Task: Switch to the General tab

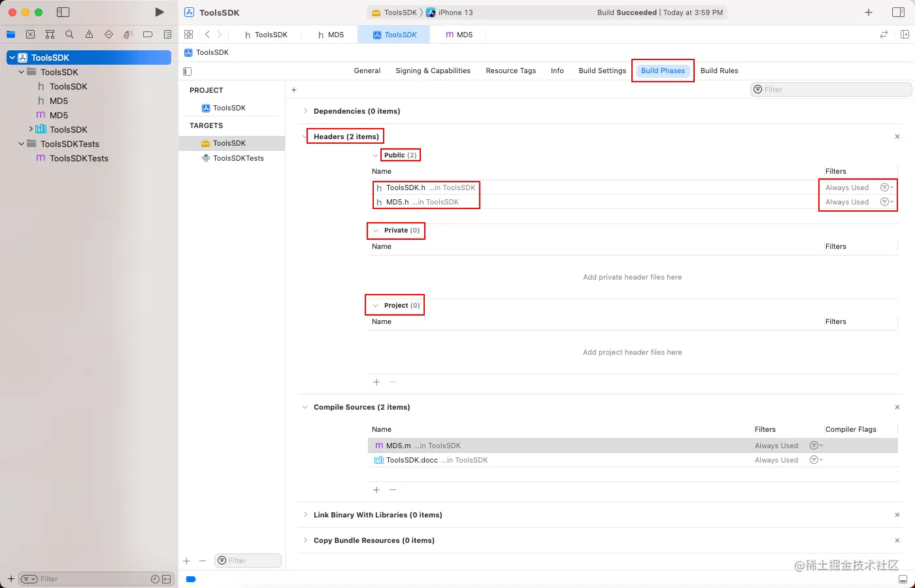Action: click(x=367, y=71)
